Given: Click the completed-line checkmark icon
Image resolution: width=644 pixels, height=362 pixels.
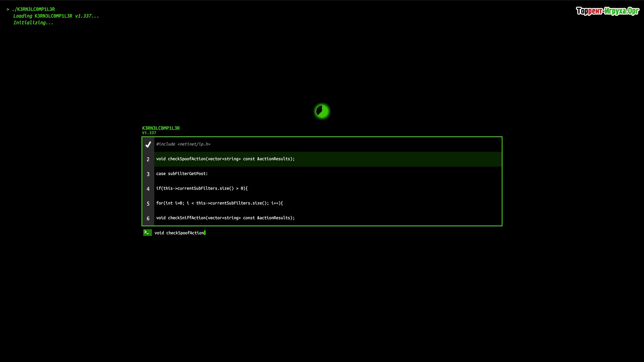Looking at the screenshot, I should (x=148, y=144).
